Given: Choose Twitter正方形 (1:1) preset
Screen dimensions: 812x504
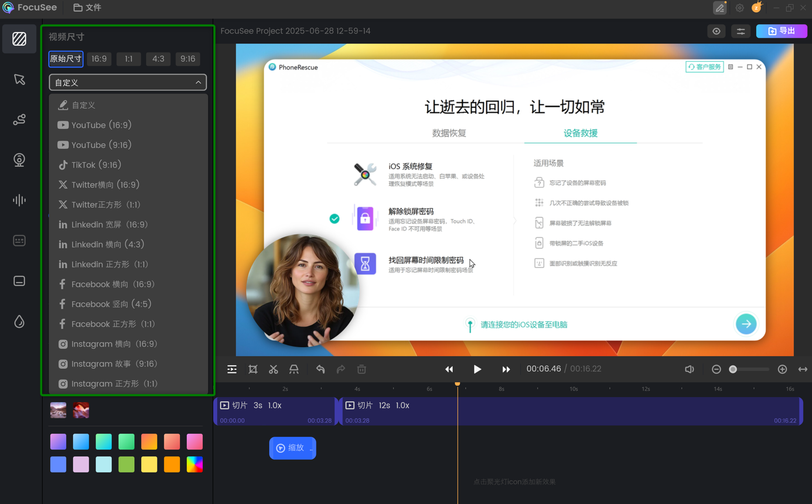Looking at the screenshot, I should tap(129, 205).
